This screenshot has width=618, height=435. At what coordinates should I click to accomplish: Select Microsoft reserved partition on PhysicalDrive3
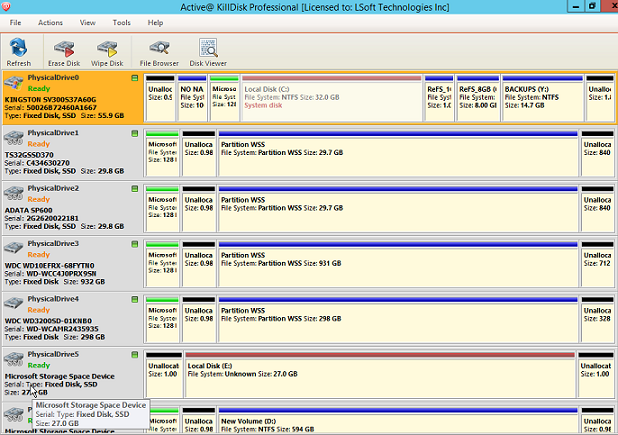click(x=162, y=264)
